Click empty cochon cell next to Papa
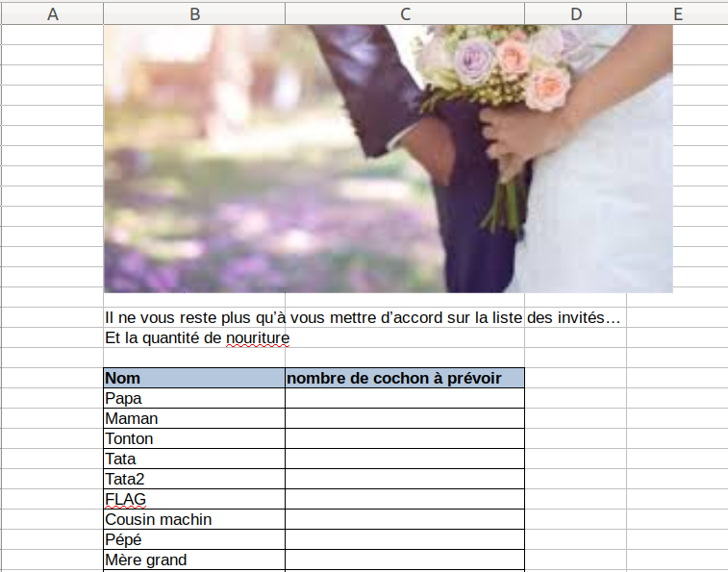The height and width of the screenshot is (572, 728). [x=405, y=398]
